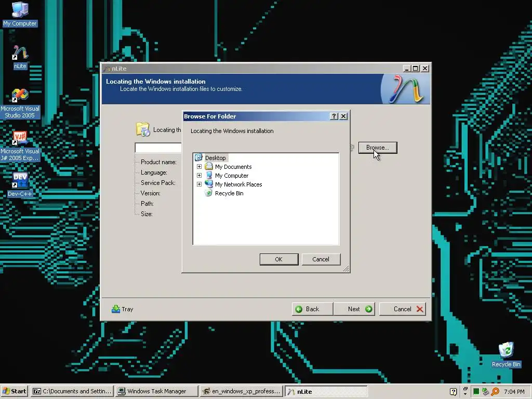This screenshot has width=532, height=399.
Task: Click the Browse... button
Action: 378,148
